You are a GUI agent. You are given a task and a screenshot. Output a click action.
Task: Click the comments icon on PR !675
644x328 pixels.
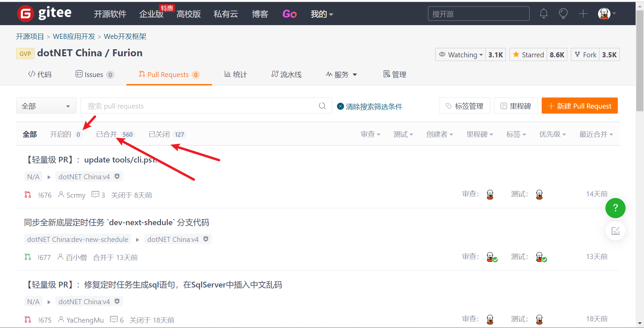[x=114, y=319]
